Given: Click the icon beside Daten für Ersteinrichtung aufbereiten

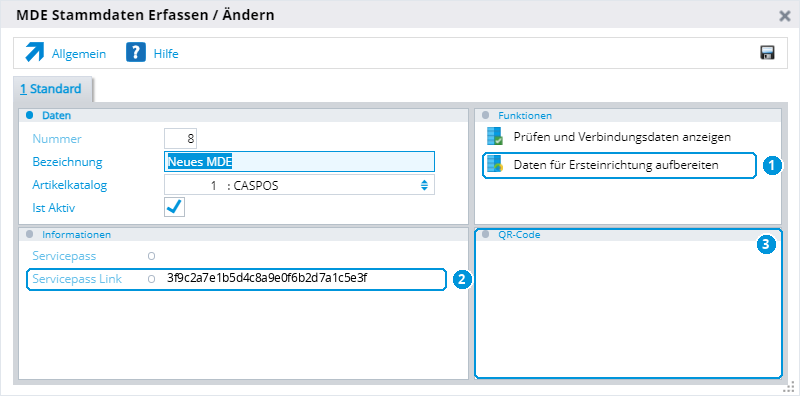Looking at the screenshot, I should pos(495,165).
